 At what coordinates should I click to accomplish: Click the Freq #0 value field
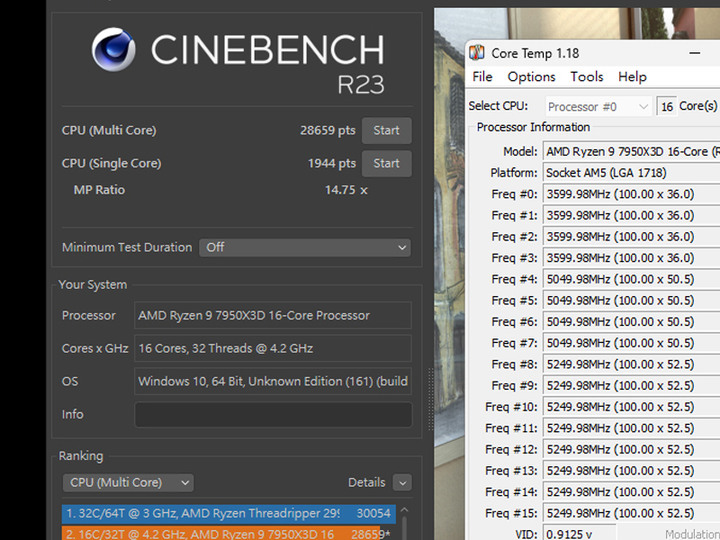pos(632,194)
